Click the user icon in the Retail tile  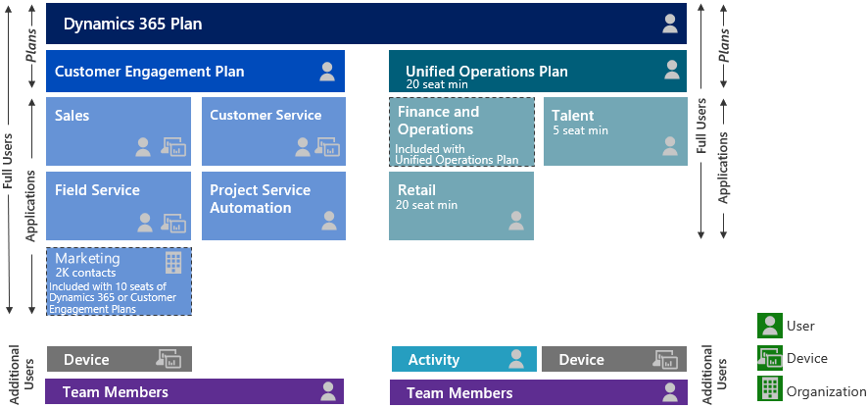coord(516,221)
